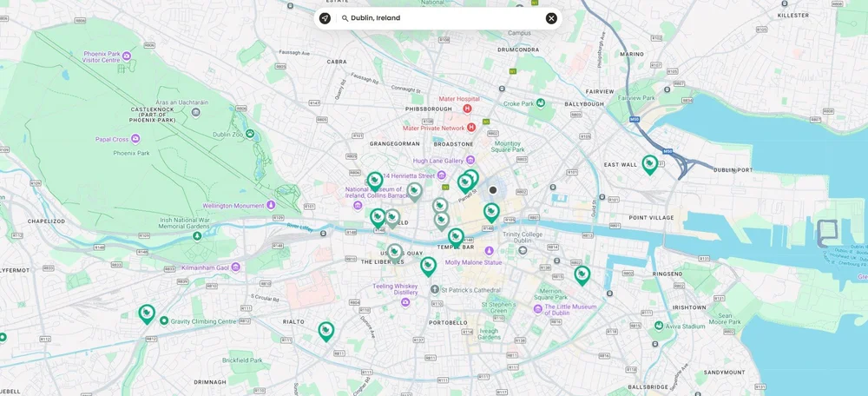Viewport: 868px width, 396px height.
Task: Click the Phibsborough district label
Action: pyautogui.click(x=429, y=109)
